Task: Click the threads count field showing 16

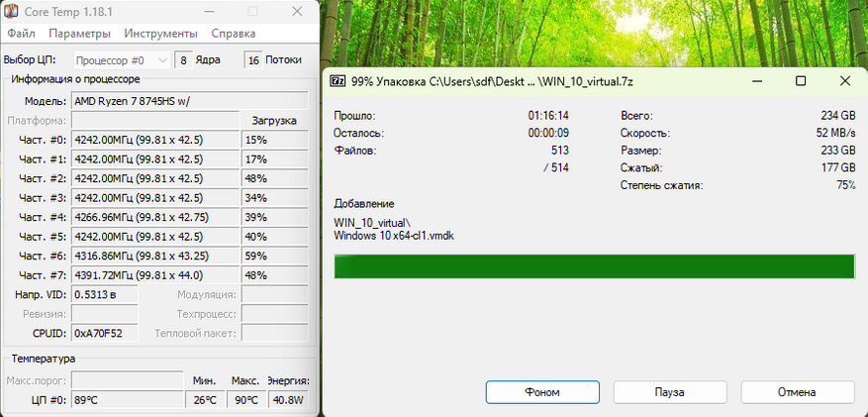Action: pos(253,60)
